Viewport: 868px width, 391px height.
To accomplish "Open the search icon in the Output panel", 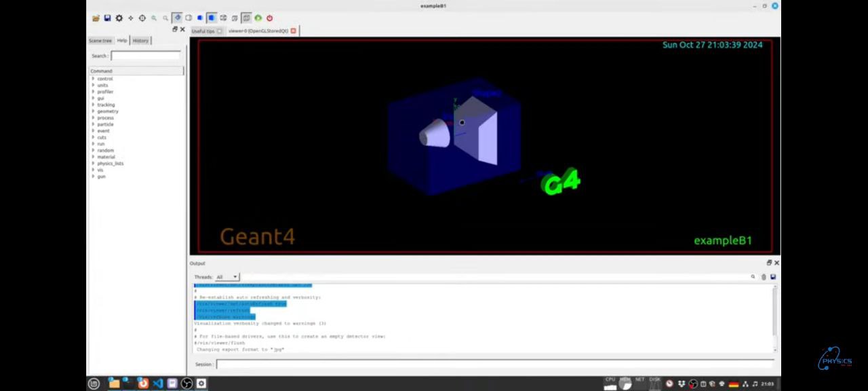I will (x=753, y=276).
